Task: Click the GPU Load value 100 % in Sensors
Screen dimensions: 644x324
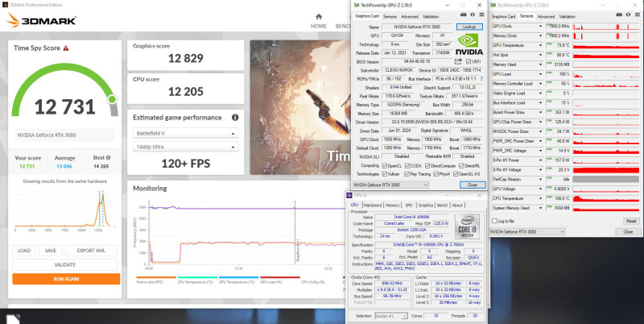Action: pos(565,74)
